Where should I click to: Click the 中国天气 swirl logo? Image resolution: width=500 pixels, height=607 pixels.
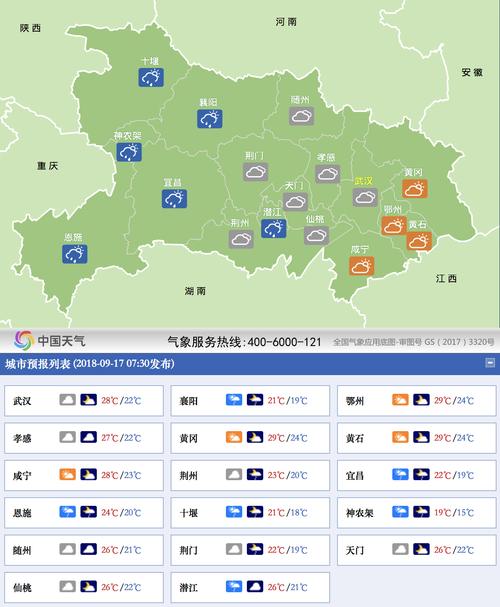tap(24, 340)
